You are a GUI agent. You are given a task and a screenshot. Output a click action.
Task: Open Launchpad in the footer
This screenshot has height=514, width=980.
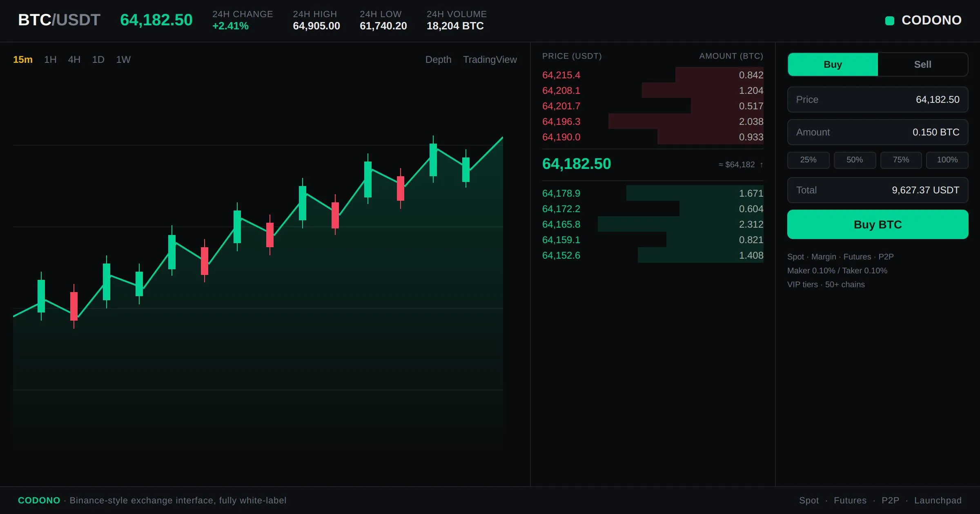click(x=938, y=501)
